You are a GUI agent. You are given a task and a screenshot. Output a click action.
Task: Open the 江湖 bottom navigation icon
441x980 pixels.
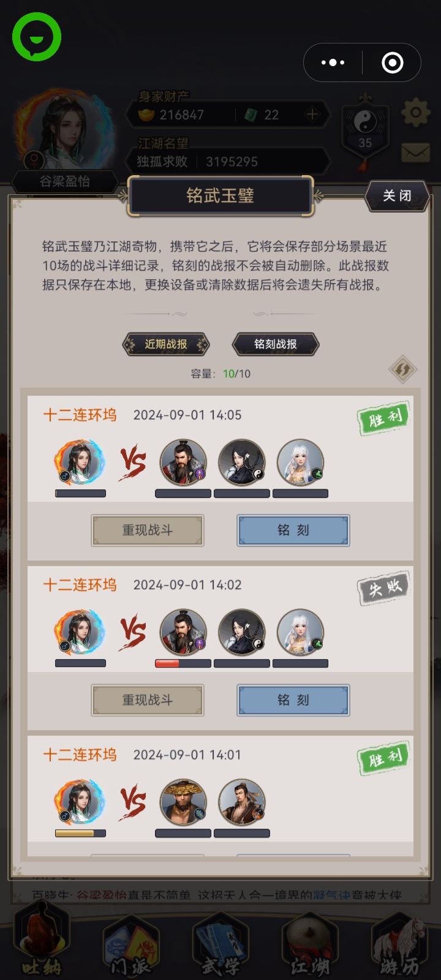point(310,944)
